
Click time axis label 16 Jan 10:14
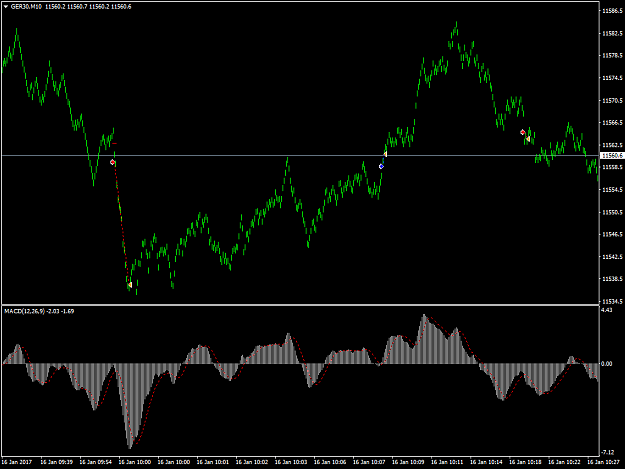pyautogui.click(x=486, y=462)
